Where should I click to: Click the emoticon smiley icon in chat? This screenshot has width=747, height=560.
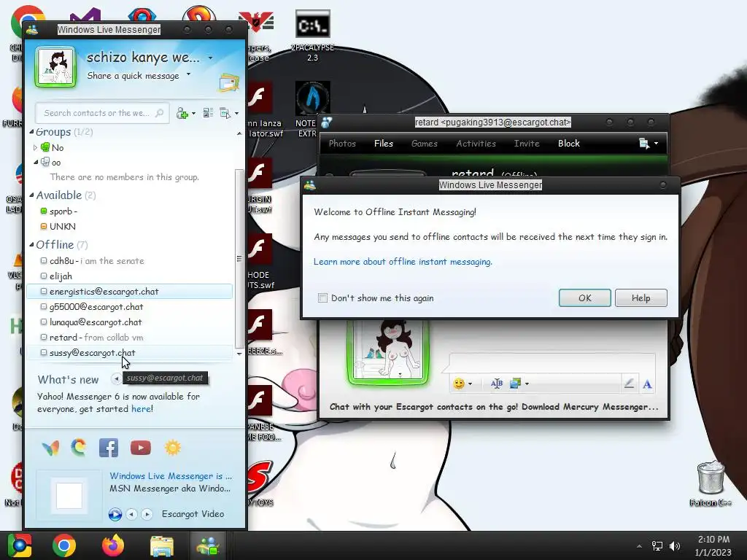459,384
